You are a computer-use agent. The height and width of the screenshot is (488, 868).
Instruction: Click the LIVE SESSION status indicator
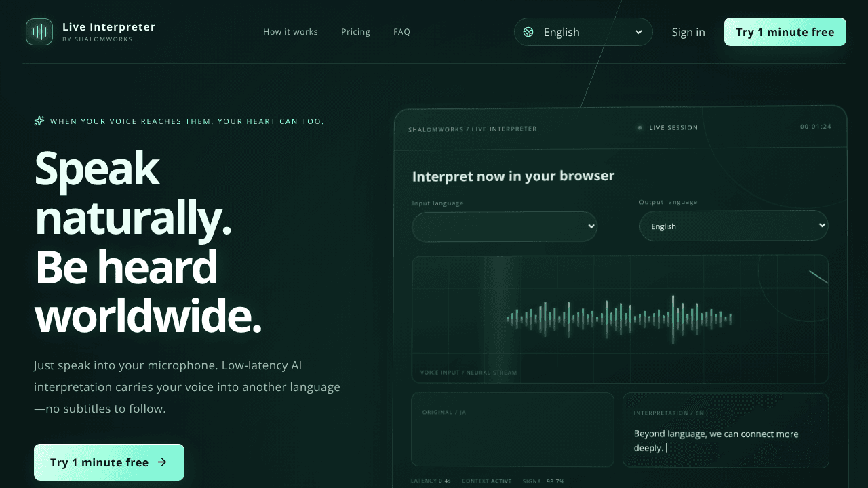click(667, 127)
